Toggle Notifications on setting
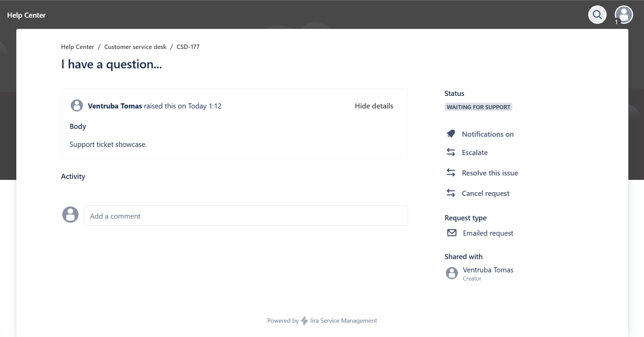The height and width of the screenshot is (337, 644). coord(488,134)
